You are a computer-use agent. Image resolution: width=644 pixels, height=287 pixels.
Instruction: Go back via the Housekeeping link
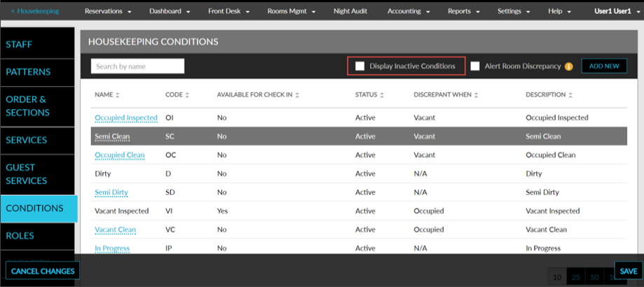click(35, 11)
